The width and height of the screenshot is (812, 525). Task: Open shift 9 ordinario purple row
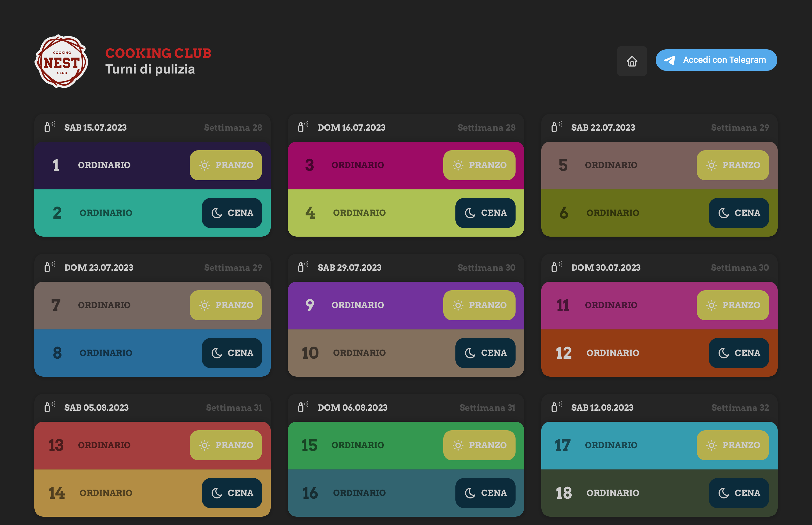[358, 305]
